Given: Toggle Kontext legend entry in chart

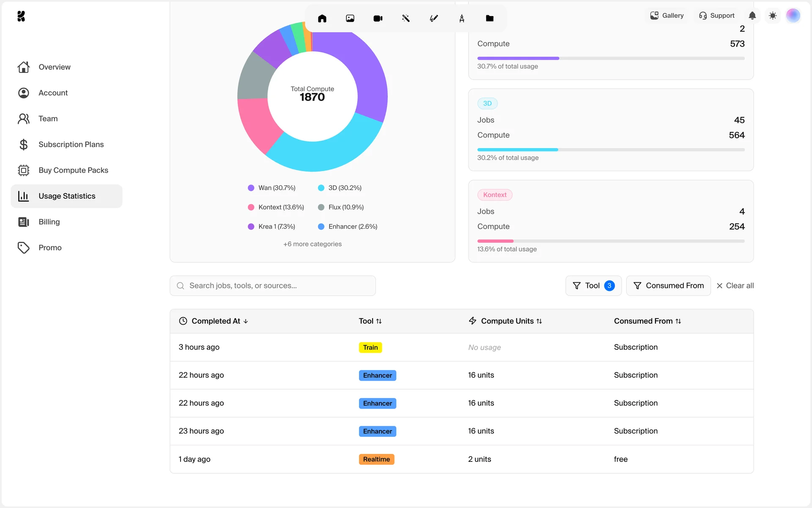Looking at the screenshot, I should click(276, 207).
